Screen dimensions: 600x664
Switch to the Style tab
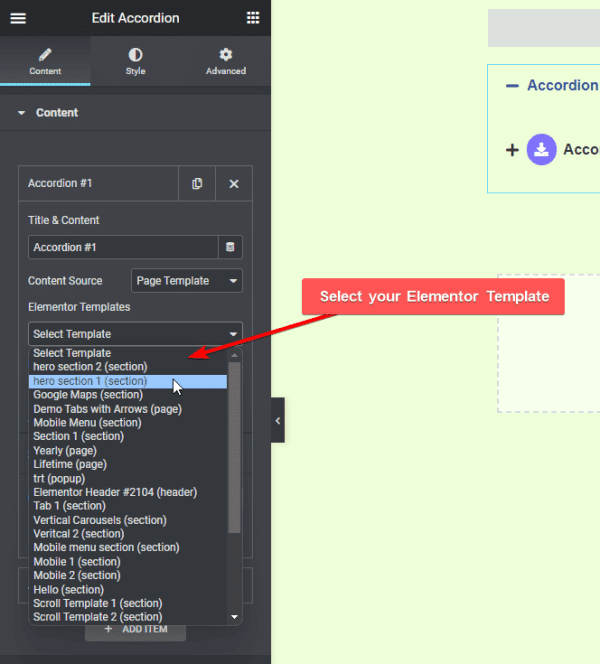[135, 61]
